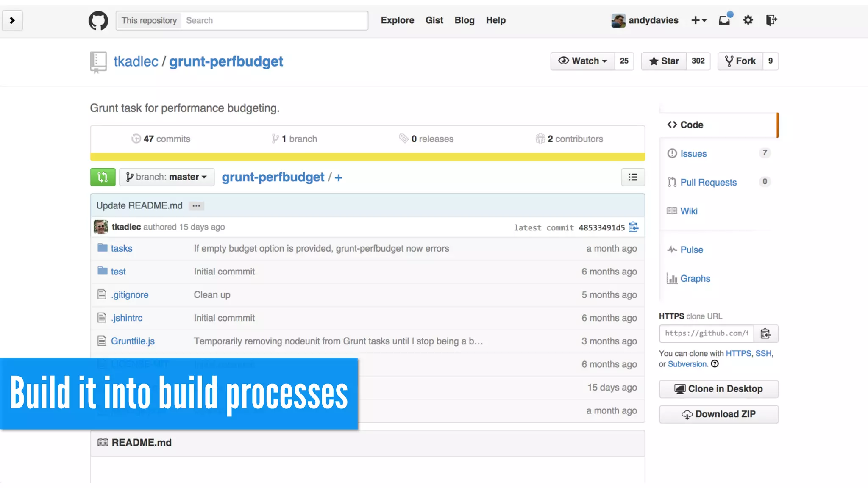Open tkadlec commit author link

(x=126, y=227)
